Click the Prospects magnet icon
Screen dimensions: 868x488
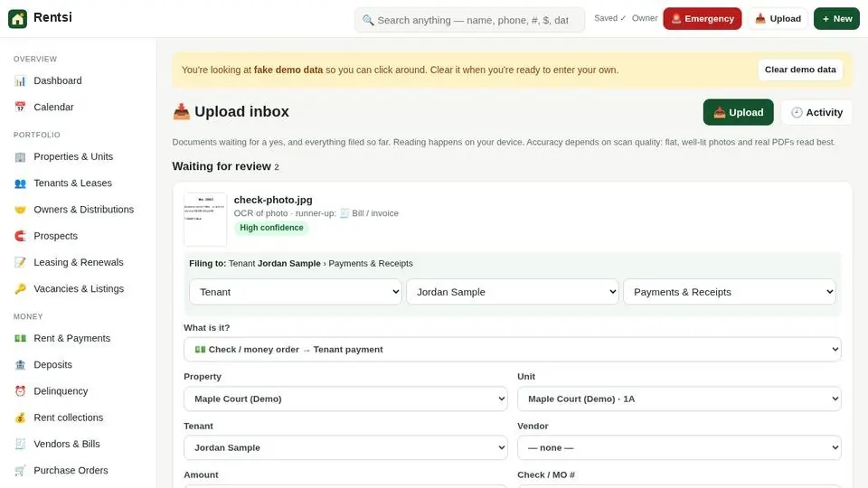point(20,236)
